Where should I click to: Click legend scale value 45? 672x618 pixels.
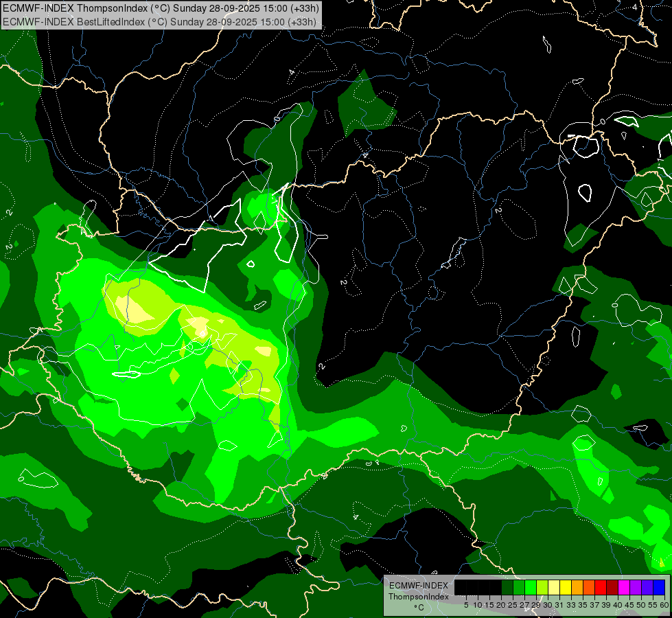point(630,605)
